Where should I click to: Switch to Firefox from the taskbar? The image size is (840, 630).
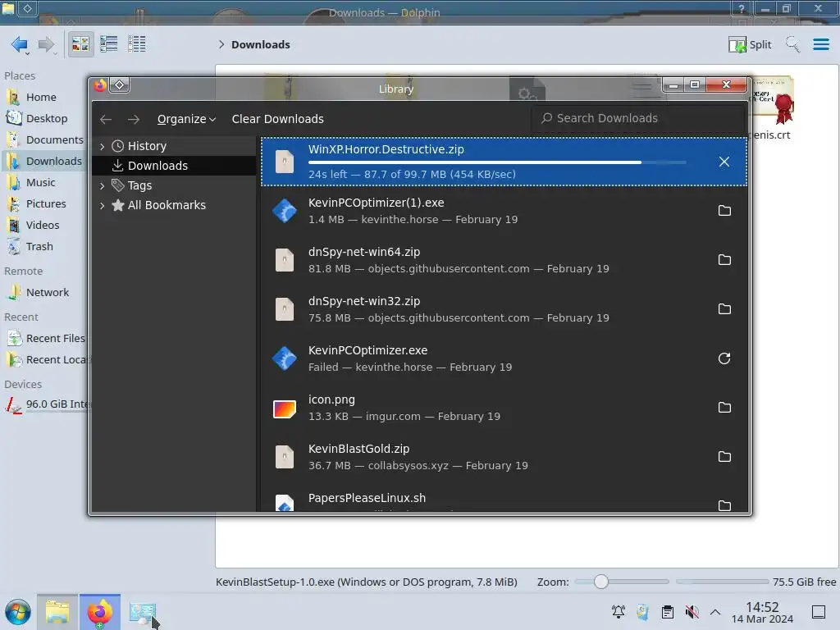click(x=100, y=612)
